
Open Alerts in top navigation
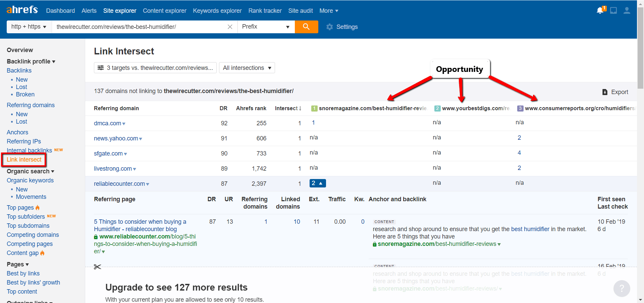(x=89, y=11)
